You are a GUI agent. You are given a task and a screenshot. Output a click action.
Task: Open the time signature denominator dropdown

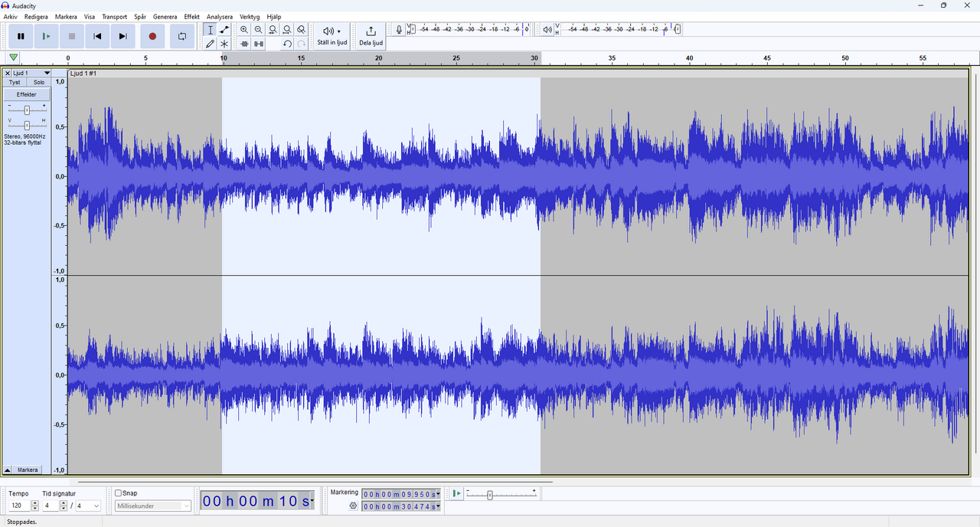tap(88, 506)
